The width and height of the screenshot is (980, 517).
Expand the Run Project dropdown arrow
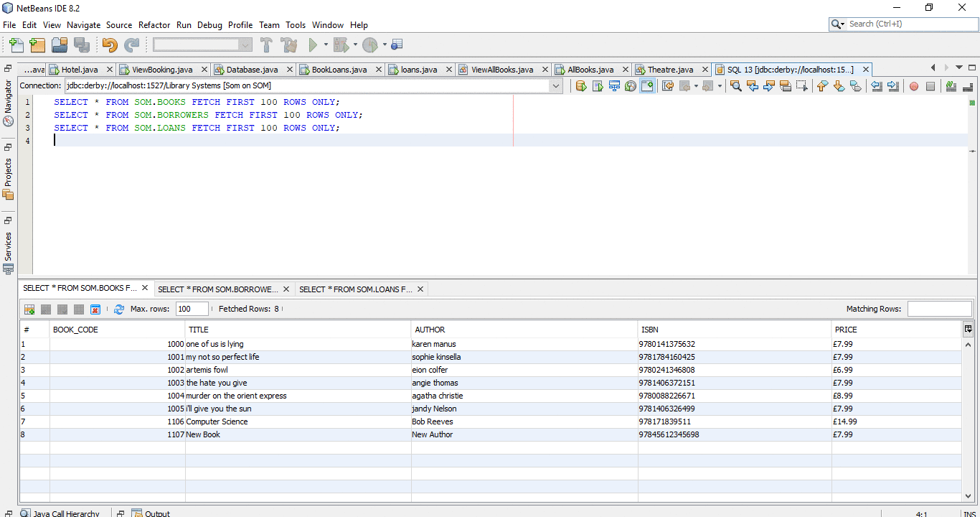tap(326, 45)
